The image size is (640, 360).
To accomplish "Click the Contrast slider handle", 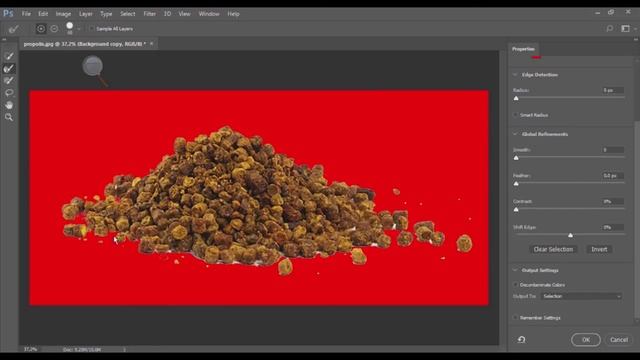I will point(516,209).
